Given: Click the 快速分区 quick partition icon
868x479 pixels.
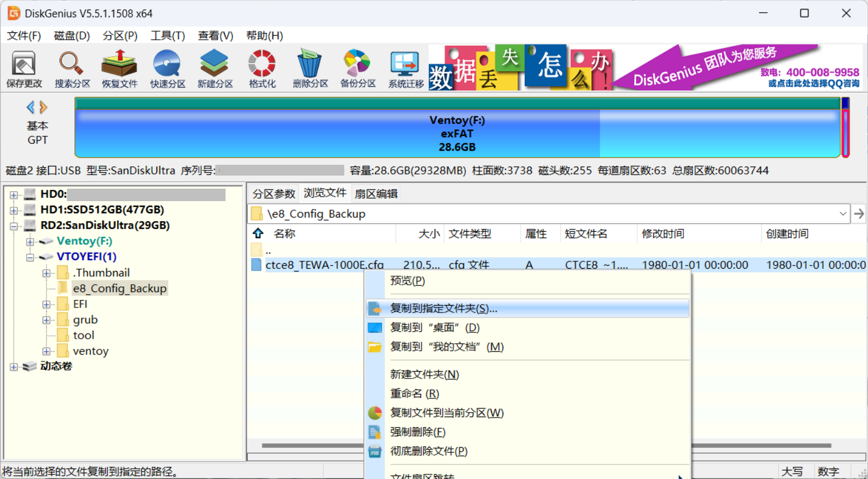Looking at the screenshot, I should pos(168,68).
